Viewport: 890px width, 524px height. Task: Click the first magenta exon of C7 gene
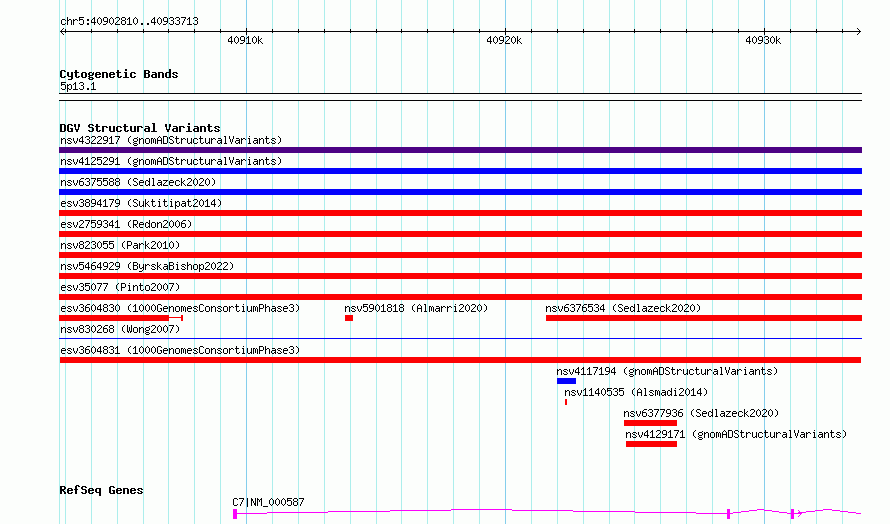(x=235, y=514)
